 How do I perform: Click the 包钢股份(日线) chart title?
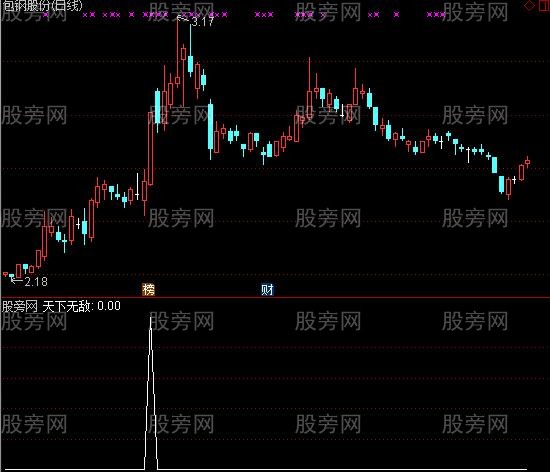click(42, 5)
